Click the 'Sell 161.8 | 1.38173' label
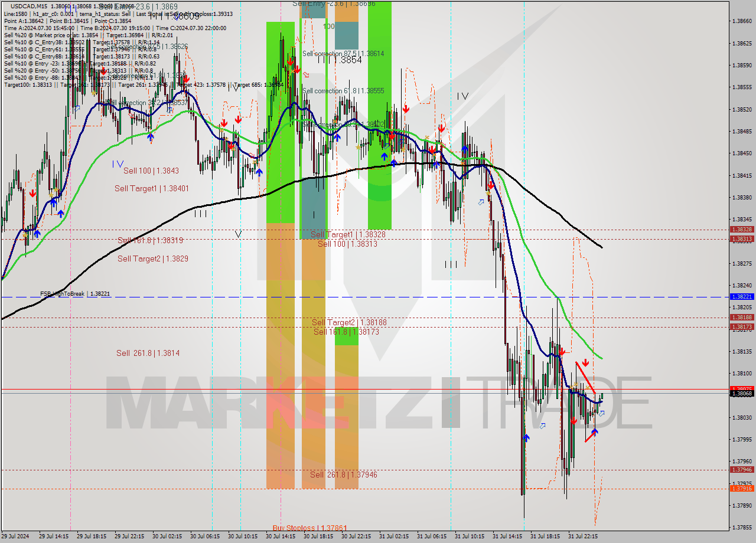The height and width of the screenshot is (543, 756). pos(346,332)
